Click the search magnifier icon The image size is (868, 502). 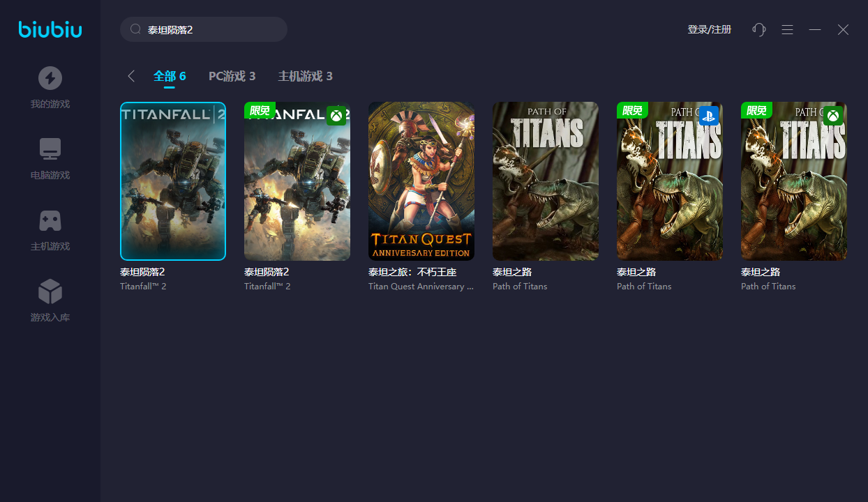[136, 29]
